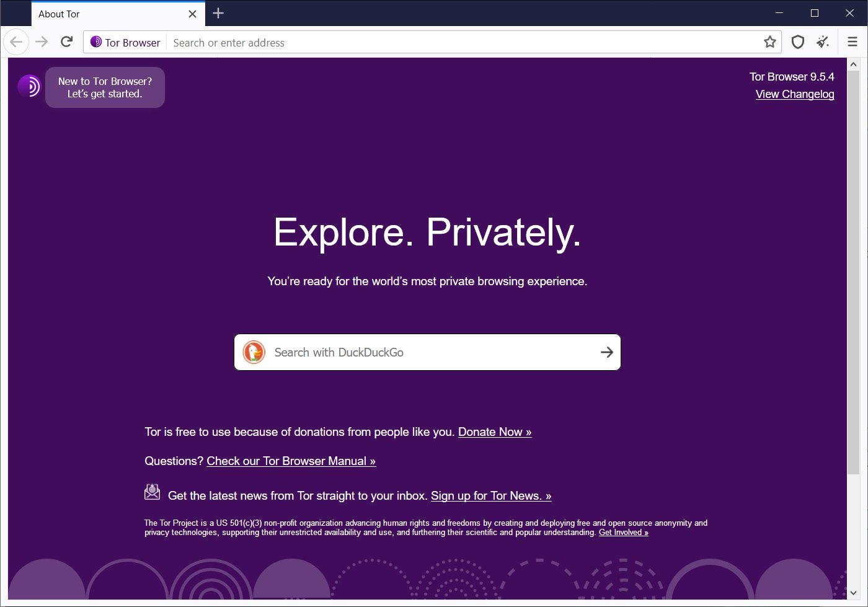Click the 'Explore. Privately.' heading
The width and height of the screenshot is (868, 607).
427,233
